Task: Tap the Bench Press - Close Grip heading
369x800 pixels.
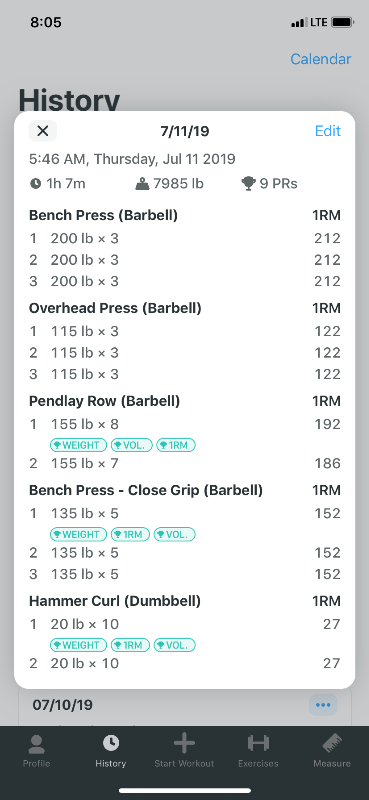Action: pos(146,490)
